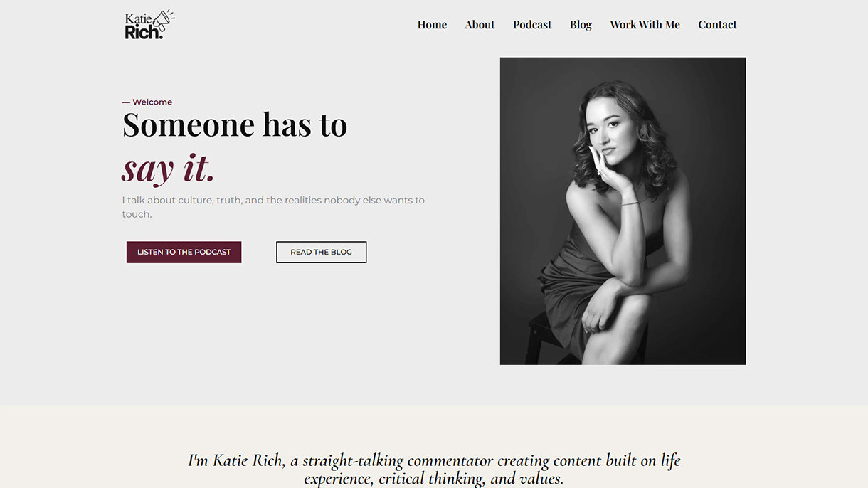This screenshot has height=488, width=868.
Task: Open the About menu item
Action: tap(480, 25)
